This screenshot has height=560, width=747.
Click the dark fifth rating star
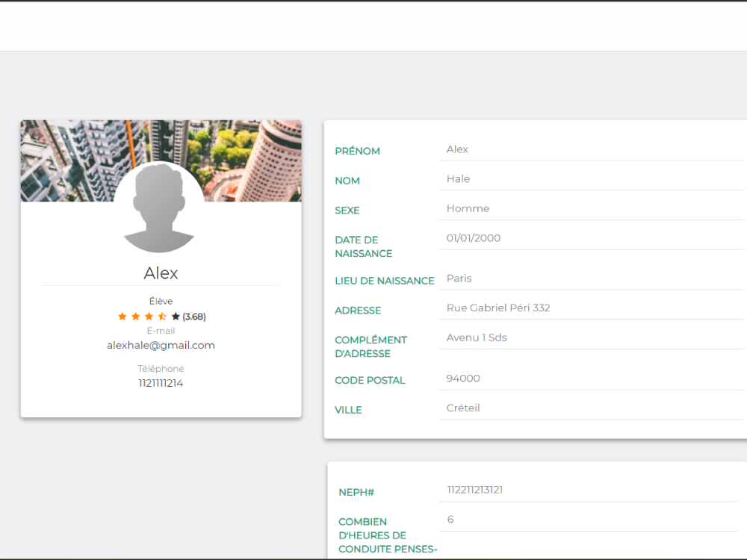pos(176,316)
